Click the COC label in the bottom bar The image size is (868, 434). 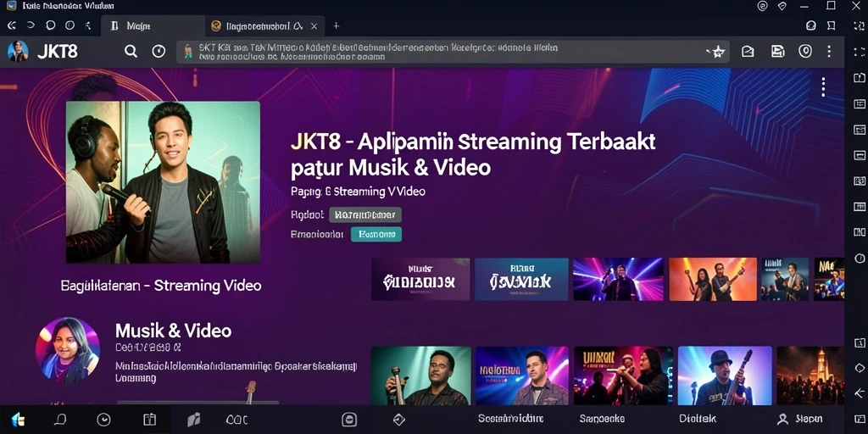point(237,420)
